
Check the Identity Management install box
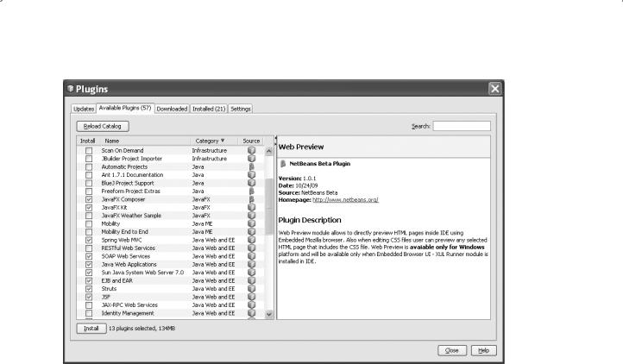pos(89,313)
